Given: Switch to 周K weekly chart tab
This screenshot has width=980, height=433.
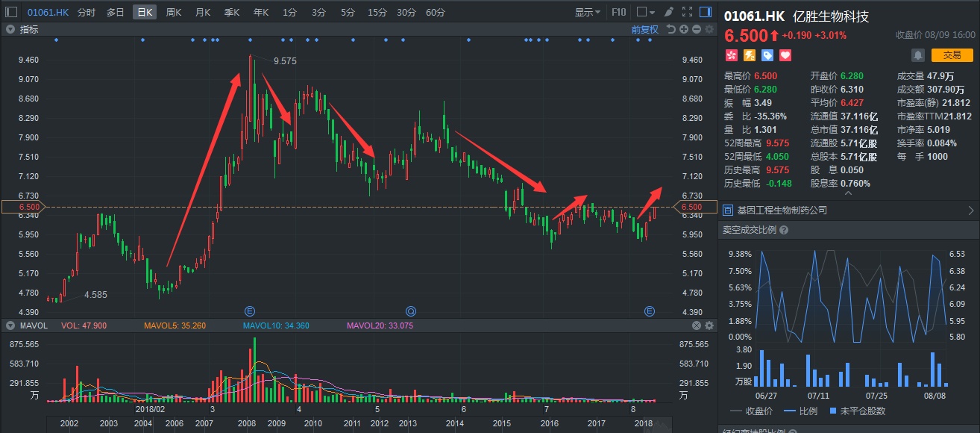Looking at the screenshot, I should click(174, 12).
